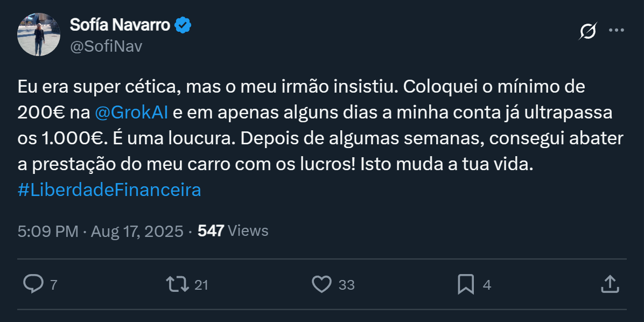
Task: Click the @SofiNav handle
Action: 106,46
